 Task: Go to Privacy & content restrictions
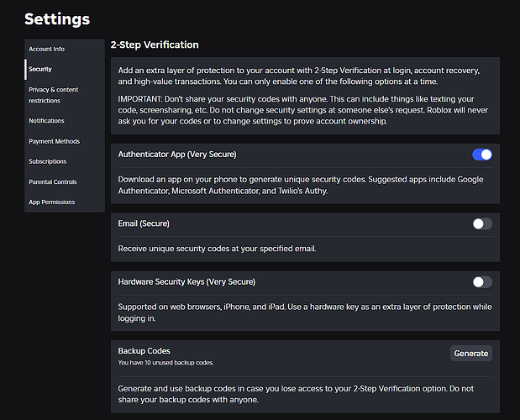(54, 94)
